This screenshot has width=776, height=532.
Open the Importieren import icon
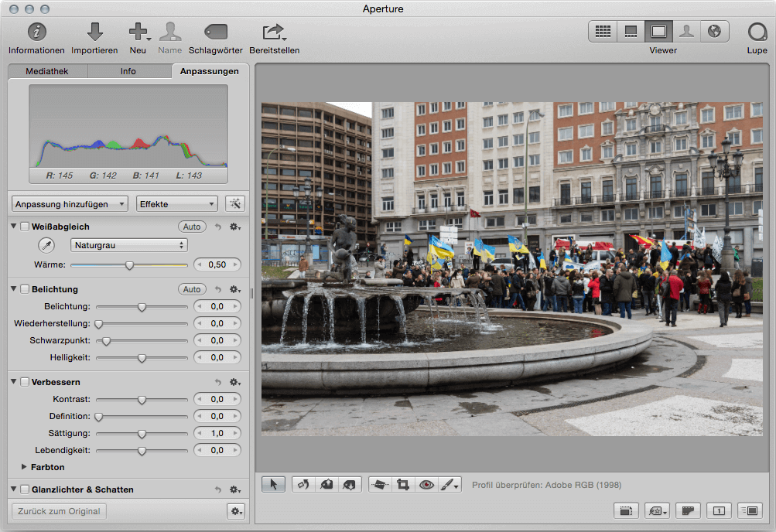point(94,32)
